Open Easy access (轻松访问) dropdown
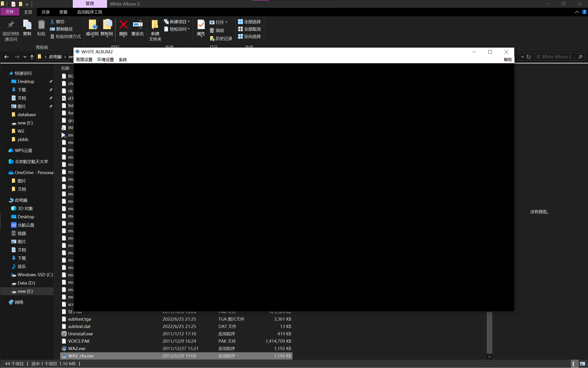Viewport: 588px width, 368px height. [x=177, y=29]
